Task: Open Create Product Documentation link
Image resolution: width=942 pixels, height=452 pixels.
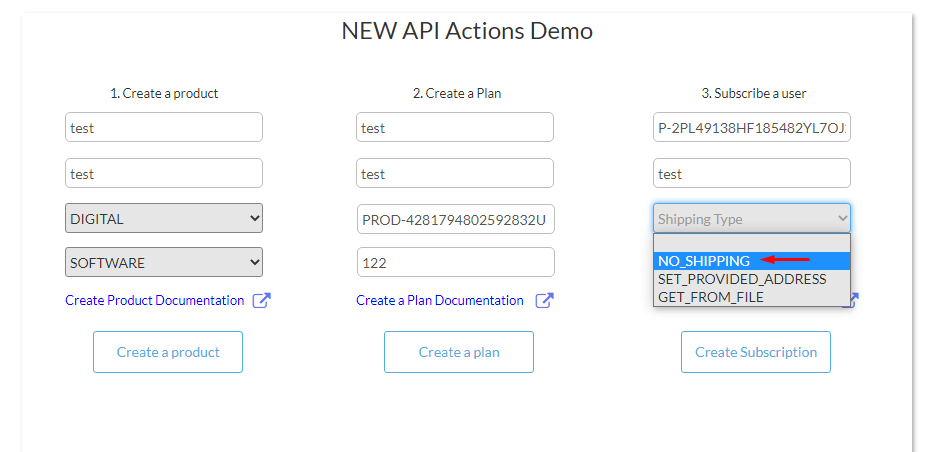Action: pyautogui.click(x=154, y=301)
